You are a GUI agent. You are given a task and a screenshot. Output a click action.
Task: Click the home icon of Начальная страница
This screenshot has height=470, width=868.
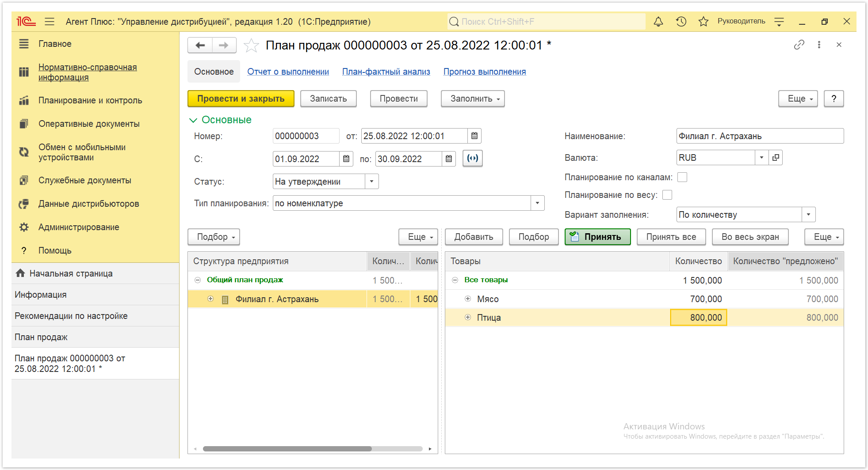tap(20, 273)
